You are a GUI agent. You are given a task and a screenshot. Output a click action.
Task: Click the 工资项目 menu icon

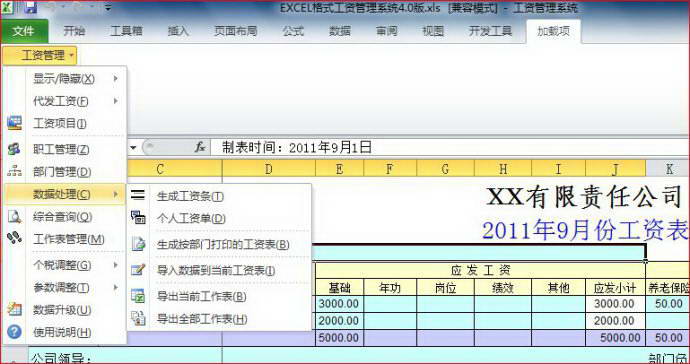[14, 123]
